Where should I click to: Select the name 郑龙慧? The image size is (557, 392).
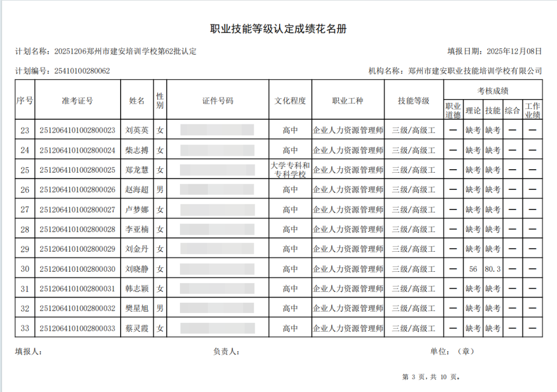tap(137, 170)
